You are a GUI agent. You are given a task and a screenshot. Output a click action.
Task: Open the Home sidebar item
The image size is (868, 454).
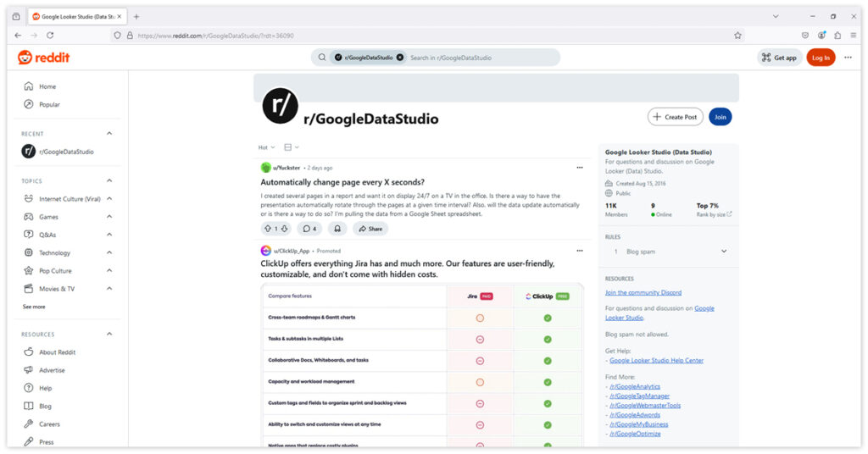(47, 86)
